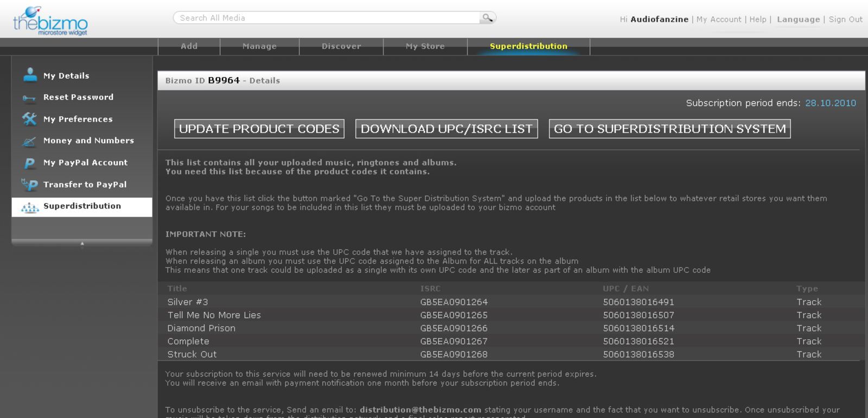Click Go To Superdistribution System button
The image size is (868, 418).
tap(670, 129)
